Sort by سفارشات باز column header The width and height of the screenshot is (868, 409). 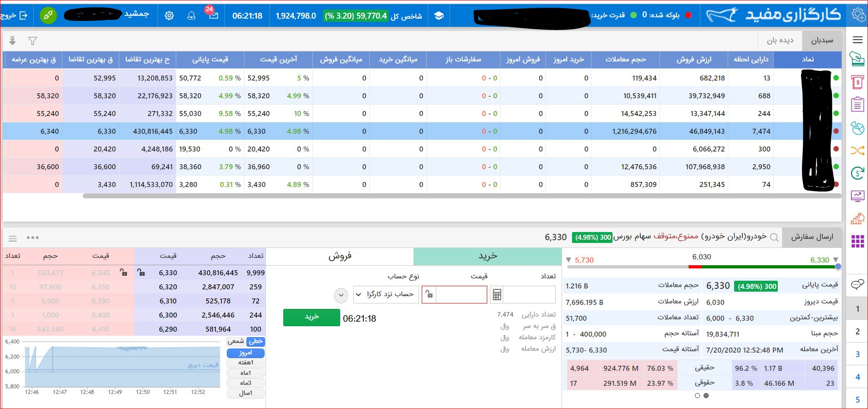click(463, 60)
